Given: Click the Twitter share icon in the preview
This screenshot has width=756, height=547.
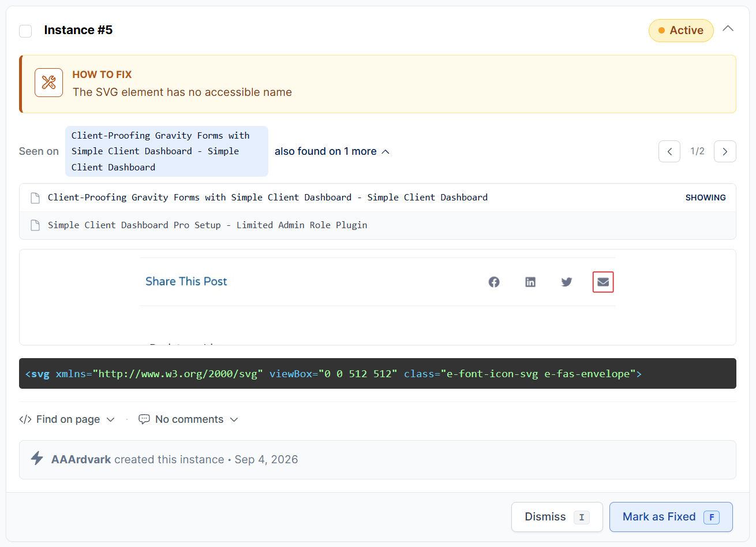Looking at the screenshot, I should 567,282.
